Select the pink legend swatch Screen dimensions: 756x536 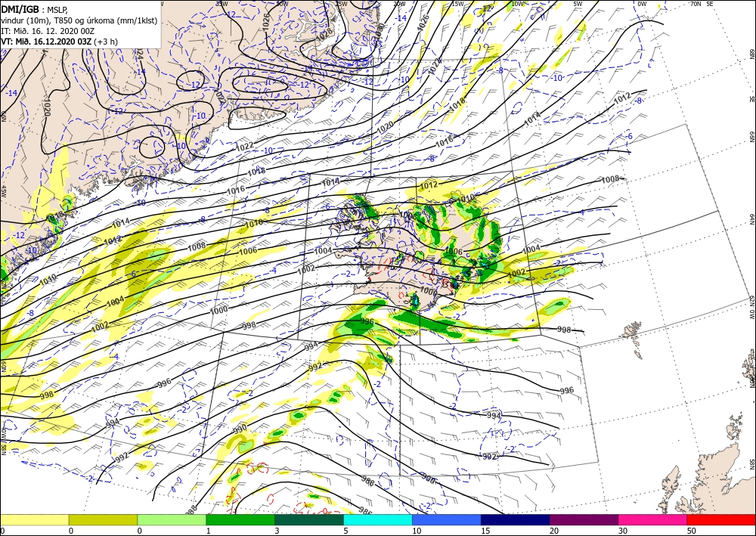pos(653,519)
